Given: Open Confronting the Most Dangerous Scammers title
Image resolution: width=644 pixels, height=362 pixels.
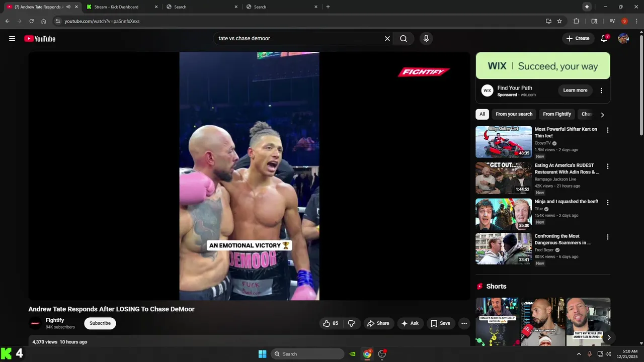Looking at the screenshot, I should [x=562, y=239].
